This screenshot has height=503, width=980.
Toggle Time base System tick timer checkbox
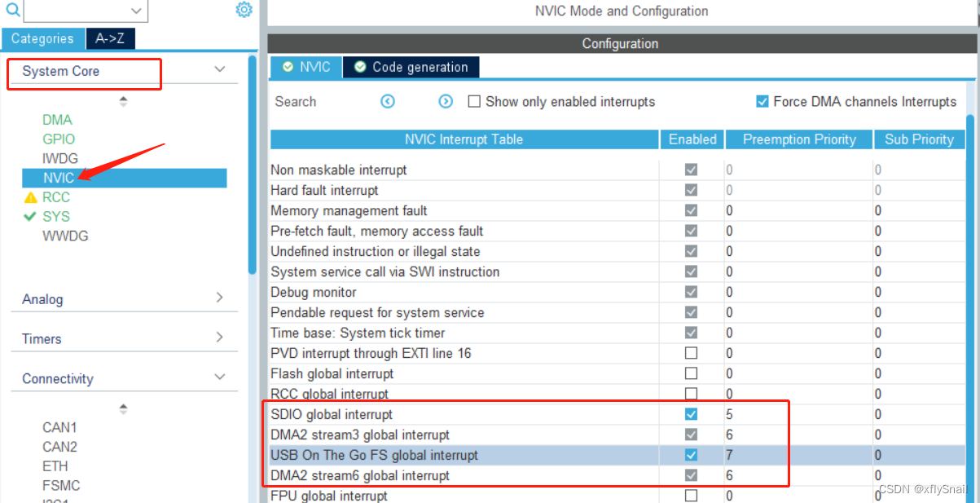(x=692, y=333)
